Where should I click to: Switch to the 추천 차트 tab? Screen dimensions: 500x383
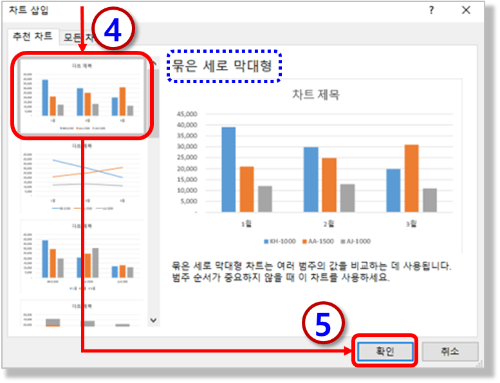33,36
